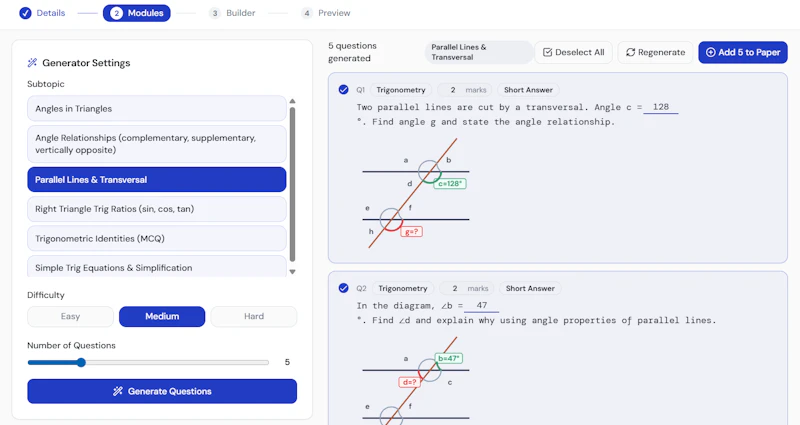Click the Q2 Short Answer tag
This screenshot has height=425, width=800.
click(x=531, y=288)
